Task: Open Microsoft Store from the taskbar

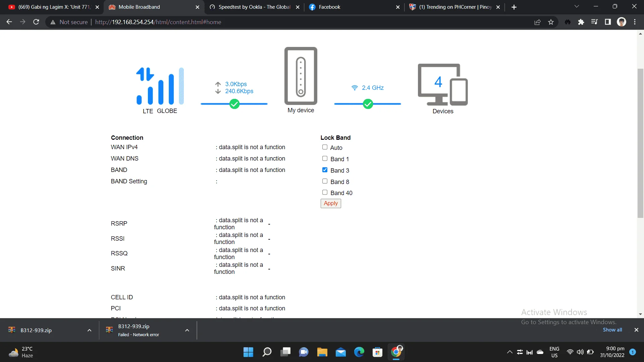Action: pyautogui.click(x=377, y=352)
